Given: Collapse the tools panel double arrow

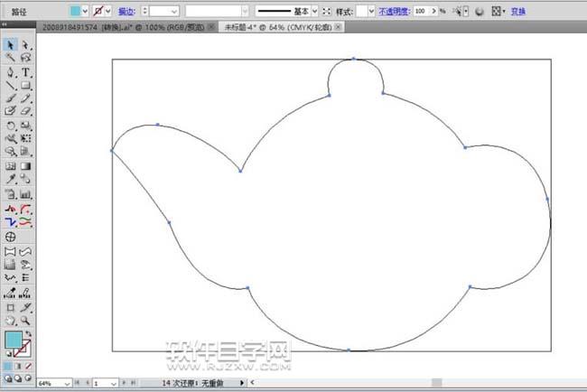Looking at the screenshot, I should [x=5, y=24].
